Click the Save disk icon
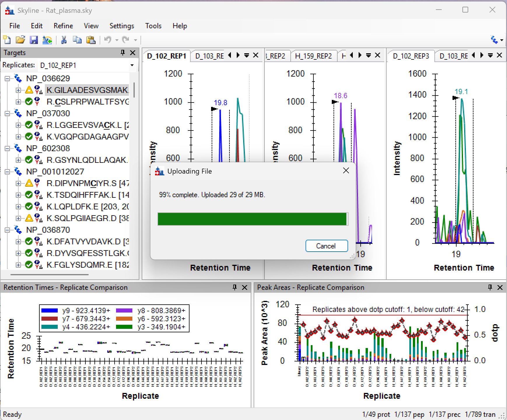 pos(34,40)
